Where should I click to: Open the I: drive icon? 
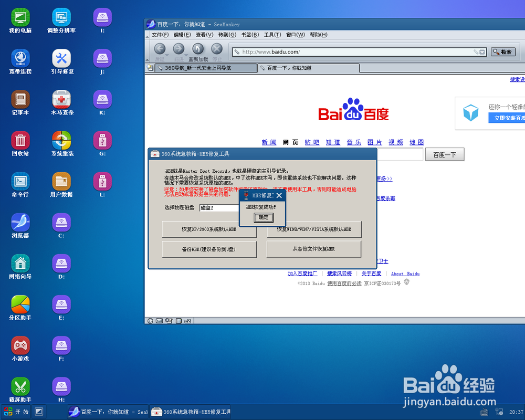click(x=102, y=20)
